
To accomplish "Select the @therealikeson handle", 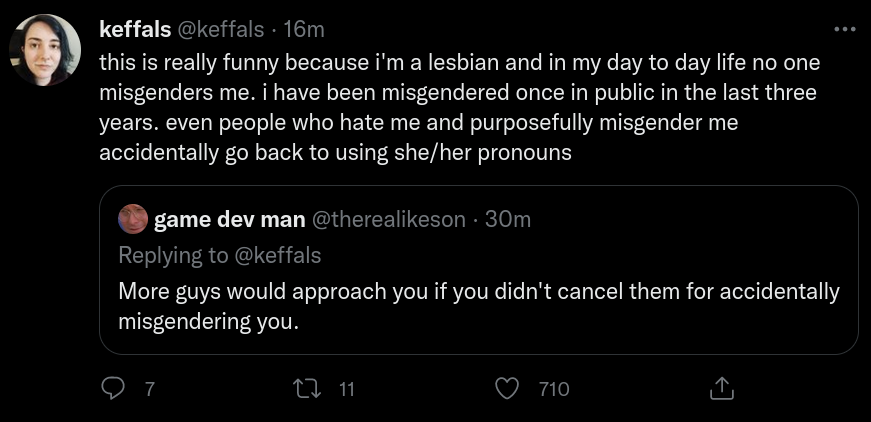I will [388, 220].
